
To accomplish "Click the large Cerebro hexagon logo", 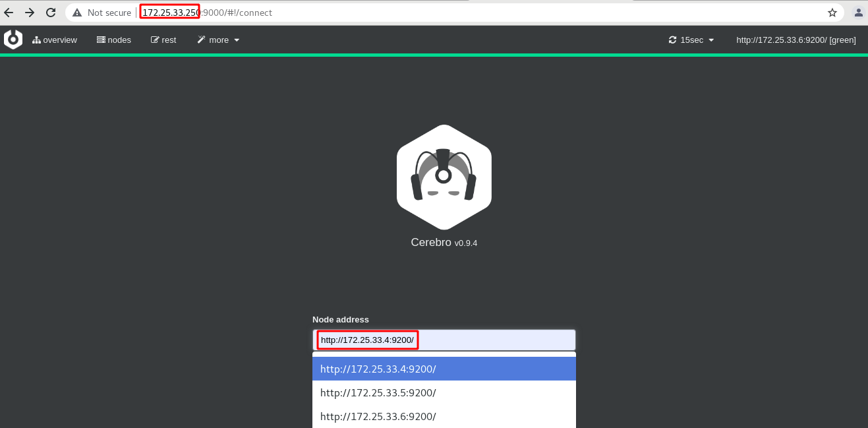I will pyautogui.click(x=444, y=177).
